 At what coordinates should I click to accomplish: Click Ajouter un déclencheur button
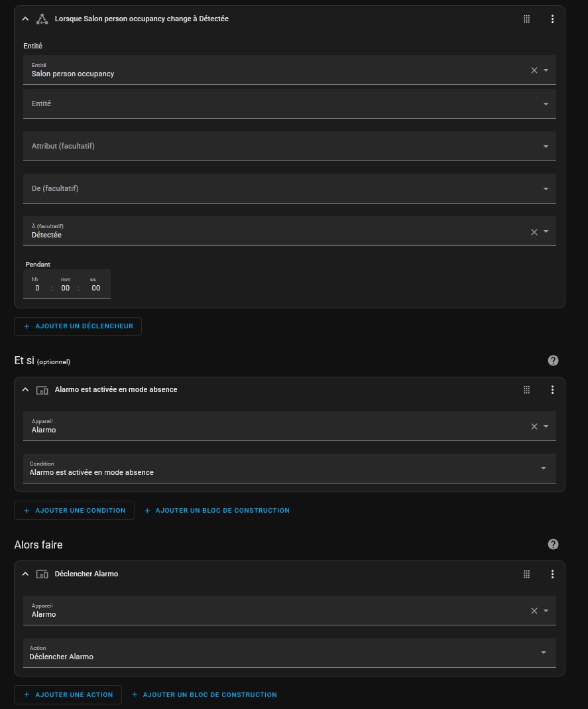tap(78, 326)
